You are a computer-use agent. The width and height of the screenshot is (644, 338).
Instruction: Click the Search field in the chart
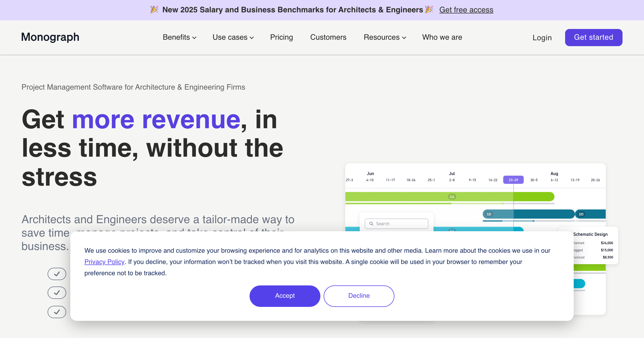click(396, 224)
